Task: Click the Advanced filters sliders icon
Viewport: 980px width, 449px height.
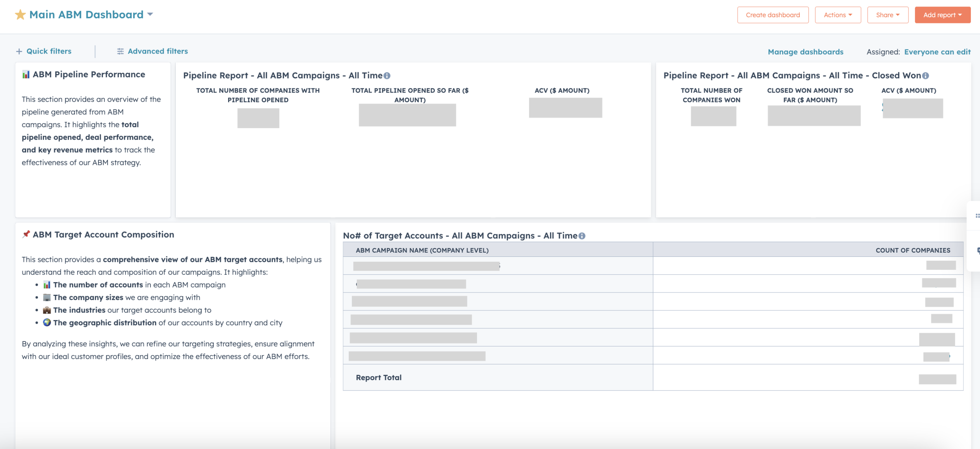Action: tap(120, 51)
